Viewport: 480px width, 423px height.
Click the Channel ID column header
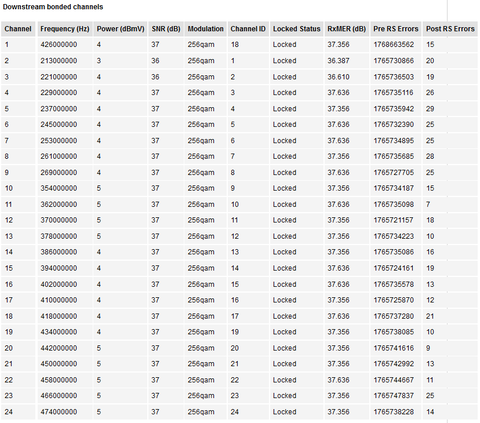tap(248, 29)
